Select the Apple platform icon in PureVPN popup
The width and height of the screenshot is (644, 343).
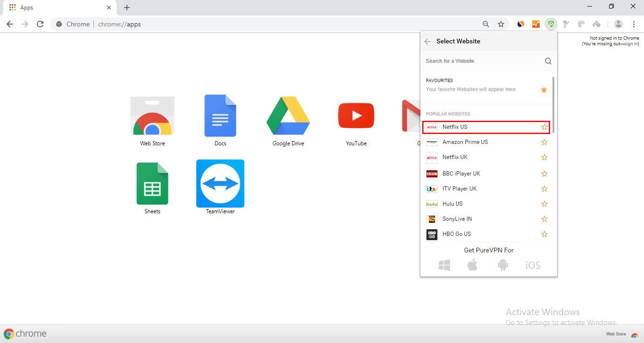473,265
